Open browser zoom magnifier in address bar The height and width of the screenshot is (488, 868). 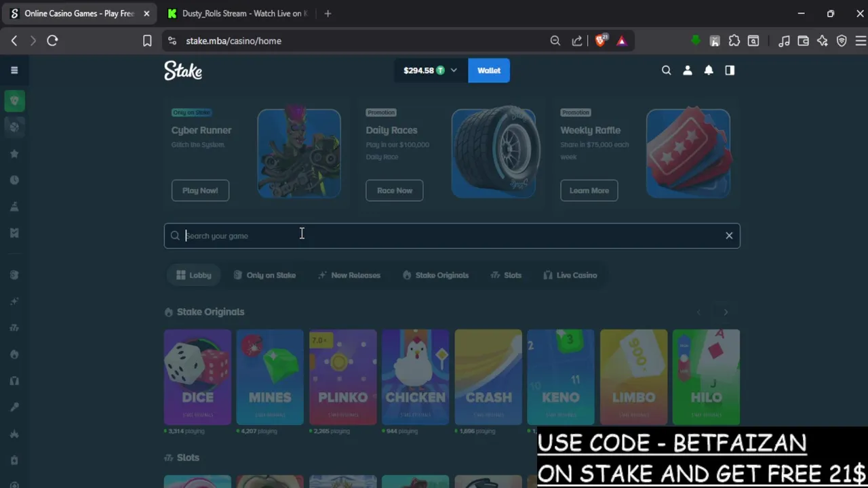[555, 41]
